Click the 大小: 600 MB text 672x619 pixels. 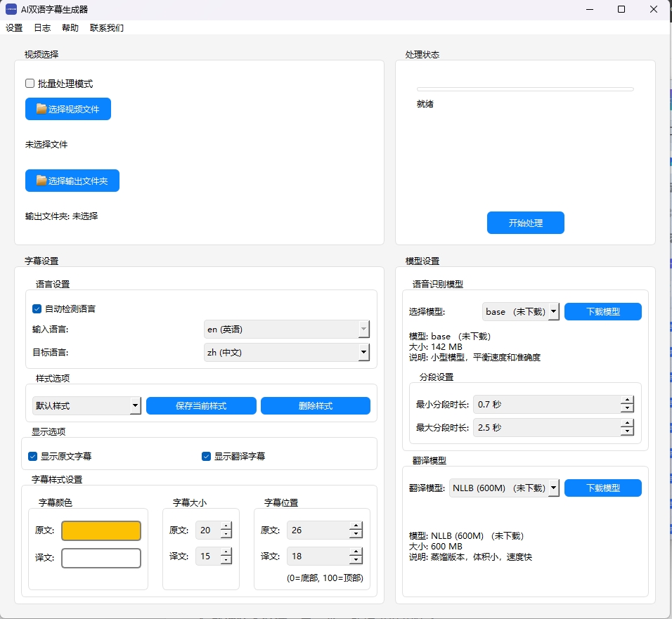[x=435, y=546]
